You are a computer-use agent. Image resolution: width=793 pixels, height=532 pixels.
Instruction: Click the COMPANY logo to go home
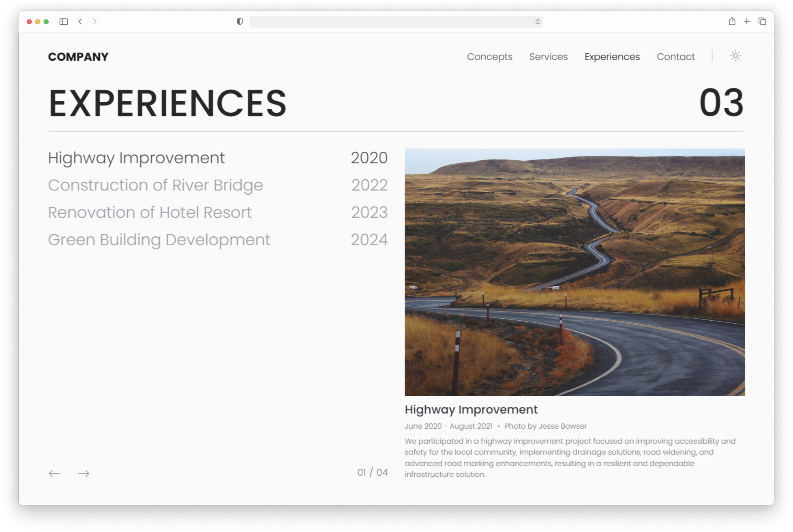point(78,57)
